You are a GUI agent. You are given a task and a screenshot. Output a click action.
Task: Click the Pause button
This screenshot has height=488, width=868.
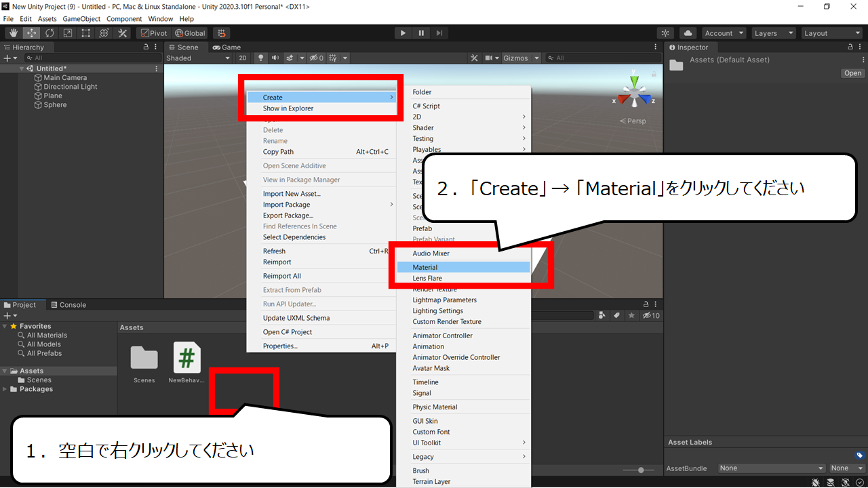tap(421, 33)
